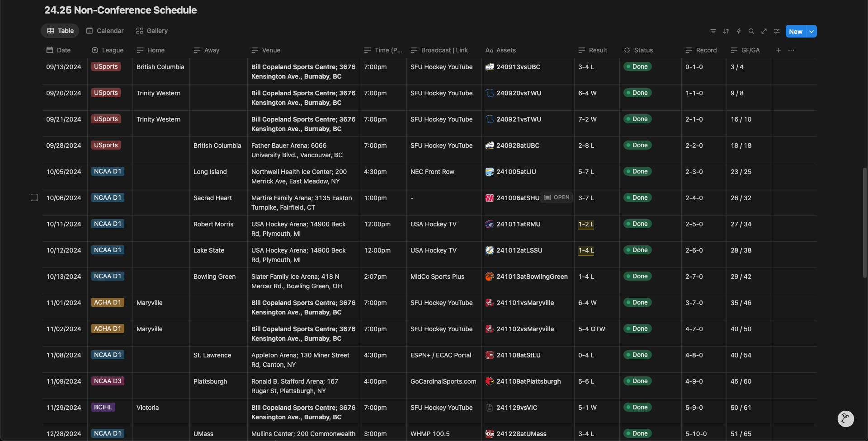Open the automations lightning bolt icon
Viewport: 868px width, 441px height.
click(x=738, y=31)
